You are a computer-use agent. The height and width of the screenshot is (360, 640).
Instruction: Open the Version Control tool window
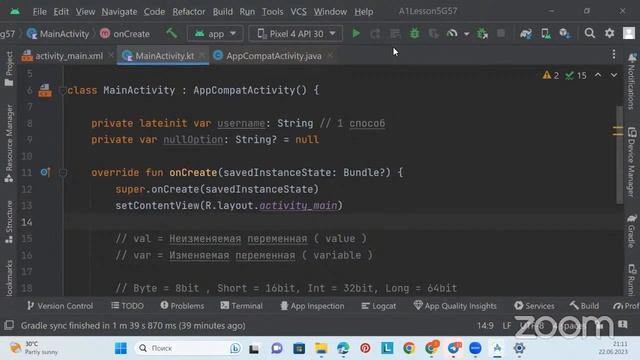click(x=60, y=306)
